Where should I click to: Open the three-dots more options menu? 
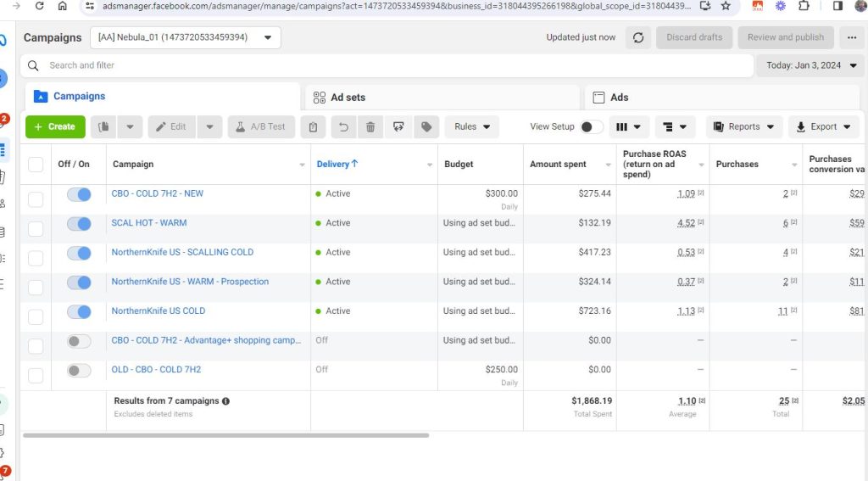tap(852, 37)
